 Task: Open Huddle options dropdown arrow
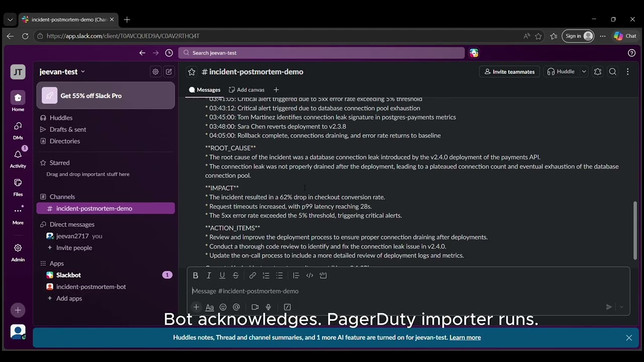pyautogui.click(x=584, y=72)
